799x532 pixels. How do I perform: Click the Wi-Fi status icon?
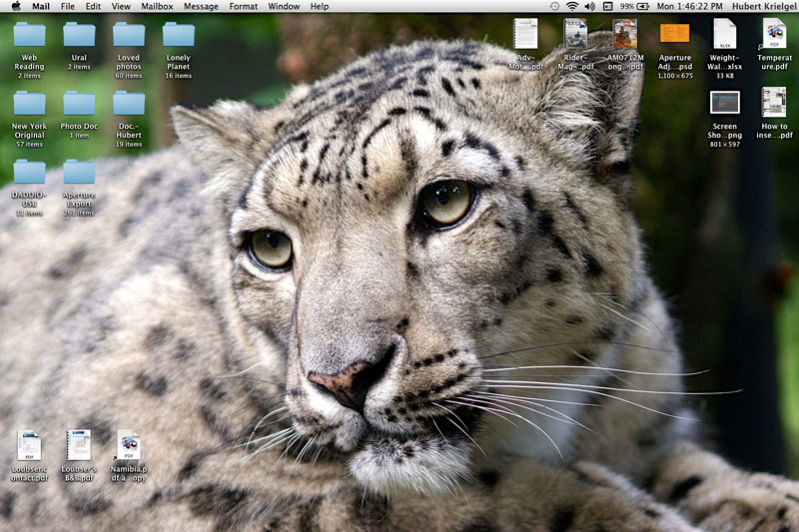pos(572,6)
